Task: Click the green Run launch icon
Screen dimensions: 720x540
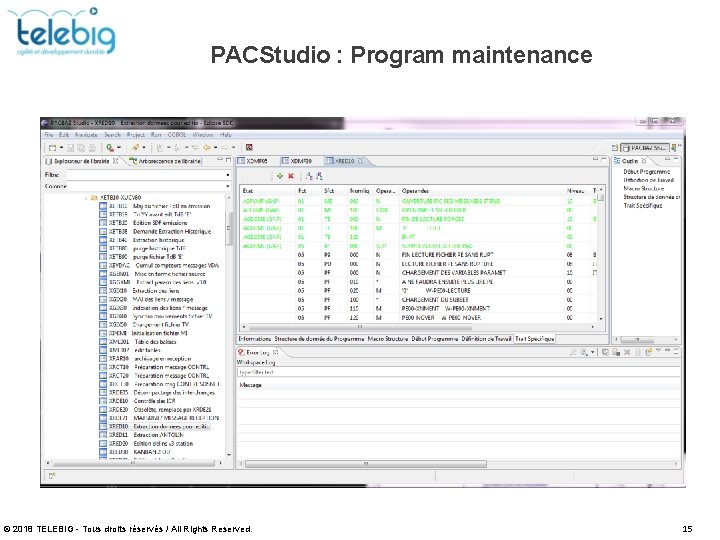Action: tap(110, 148)
